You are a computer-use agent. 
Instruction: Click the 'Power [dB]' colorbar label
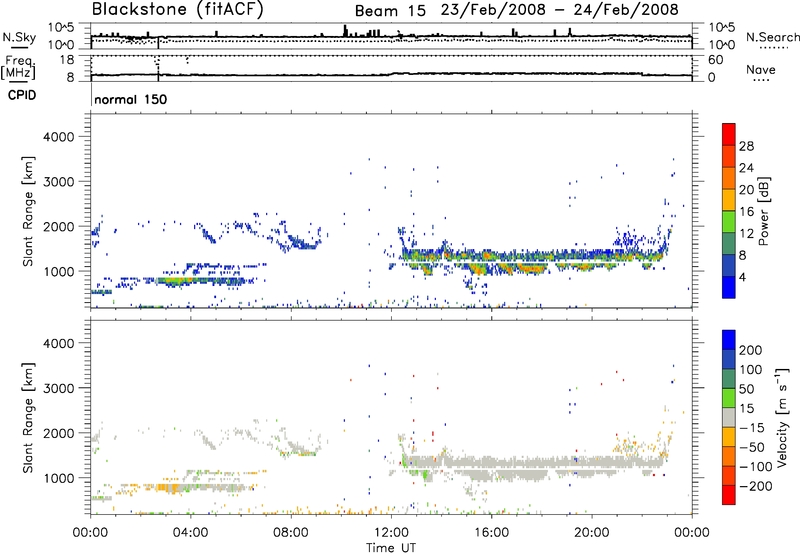pos(763,211)
